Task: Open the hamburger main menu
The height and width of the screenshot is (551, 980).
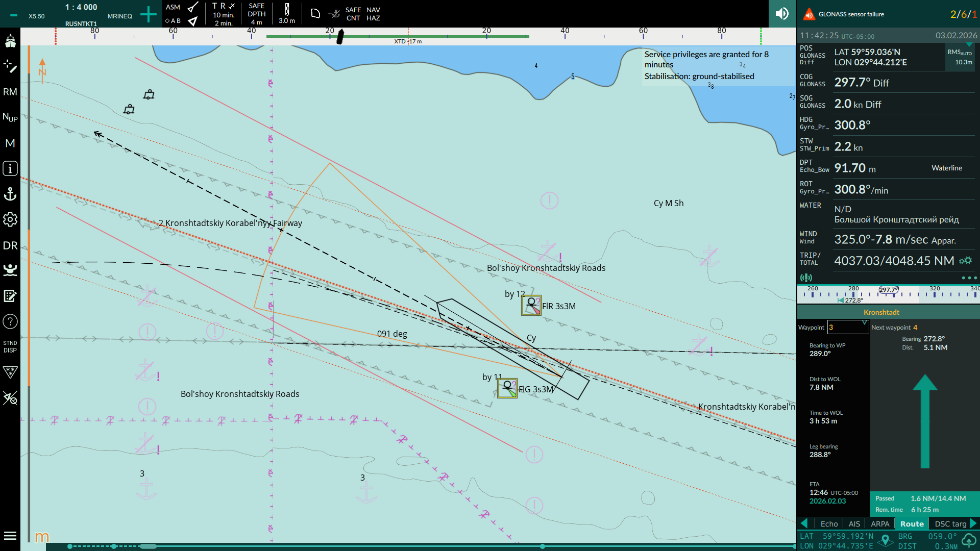Action: click(10, 536)
